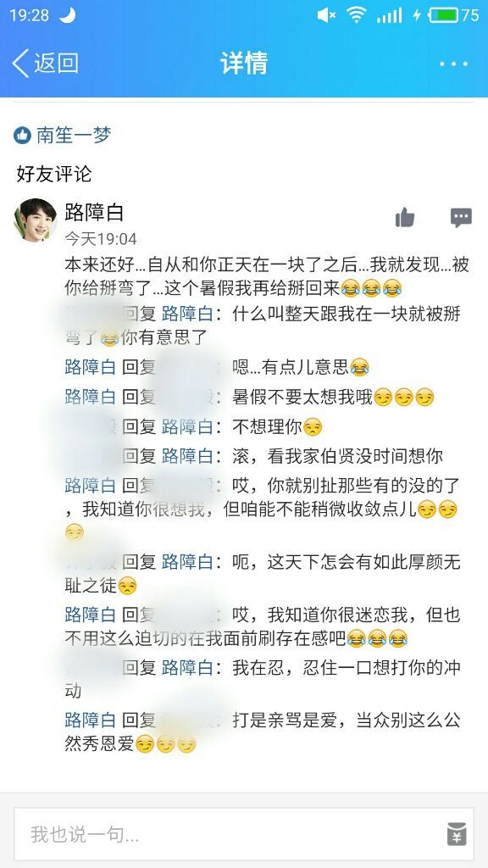488x868 pixels.
Task: Select the main comment text 本来还好
Action: tap(267, 275)
